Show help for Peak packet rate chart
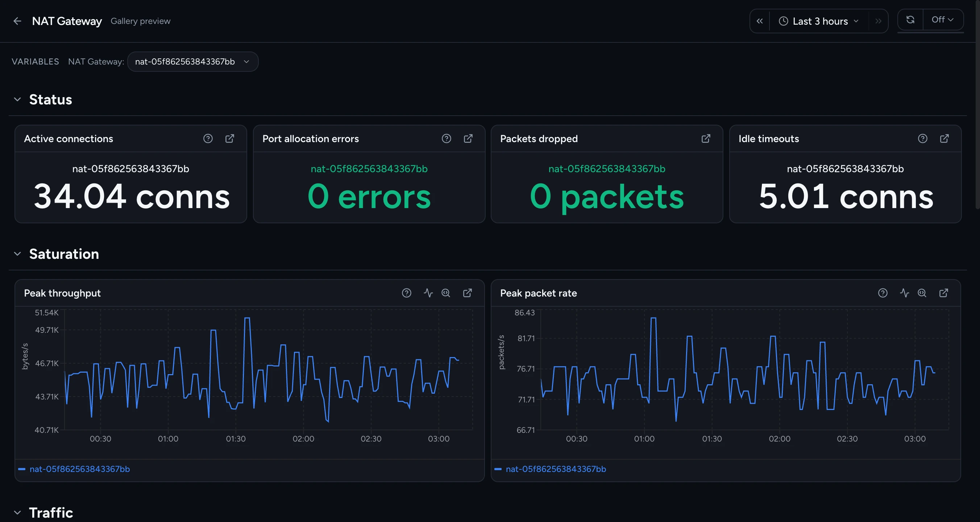This screenshot has width=980, height=522. (883, 293)
